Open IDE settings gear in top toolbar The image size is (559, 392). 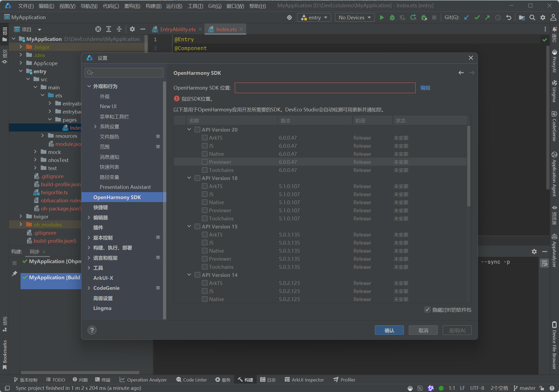(x=543, y=17)
